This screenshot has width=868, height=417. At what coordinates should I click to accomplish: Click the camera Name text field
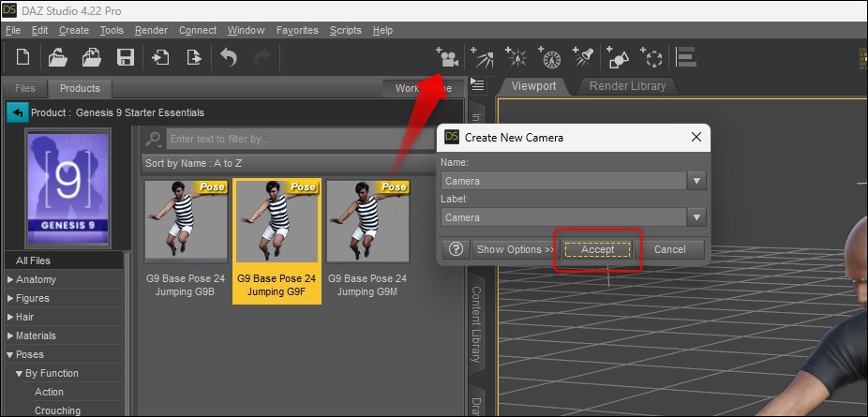(x=563, y=181)
